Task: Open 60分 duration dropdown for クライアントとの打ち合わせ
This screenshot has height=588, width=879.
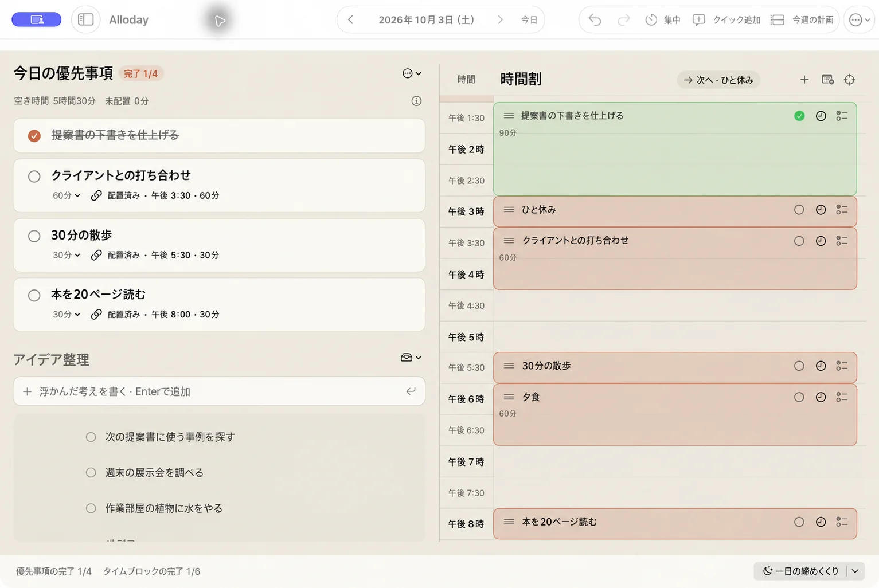Action: 67,195
